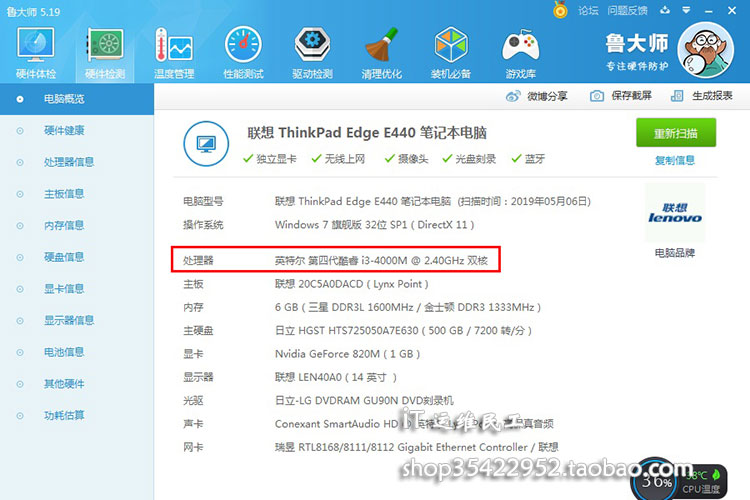Open the title bar dropdown menu arrow
Screen dimensions: 750x500
686,10
